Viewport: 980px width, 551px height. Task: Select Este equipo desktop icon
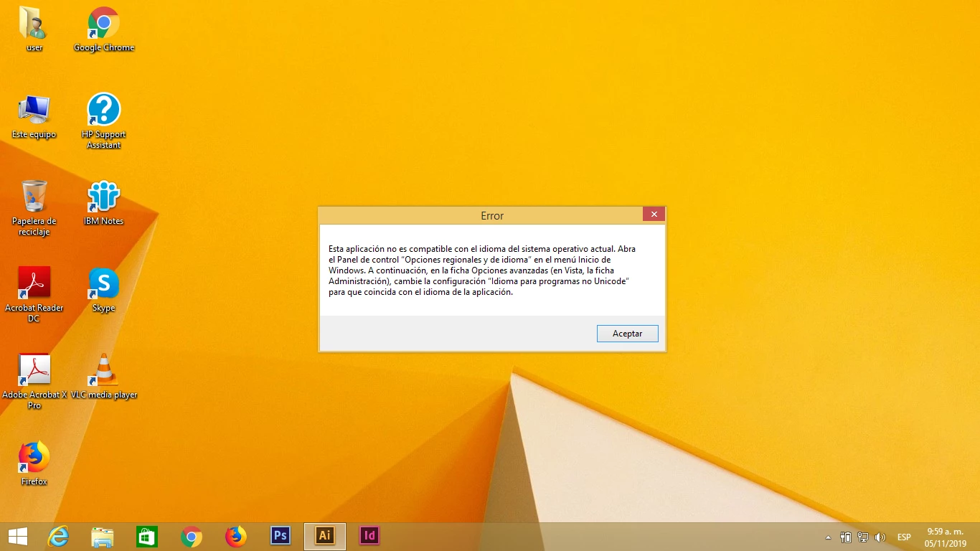coord(34,116)
